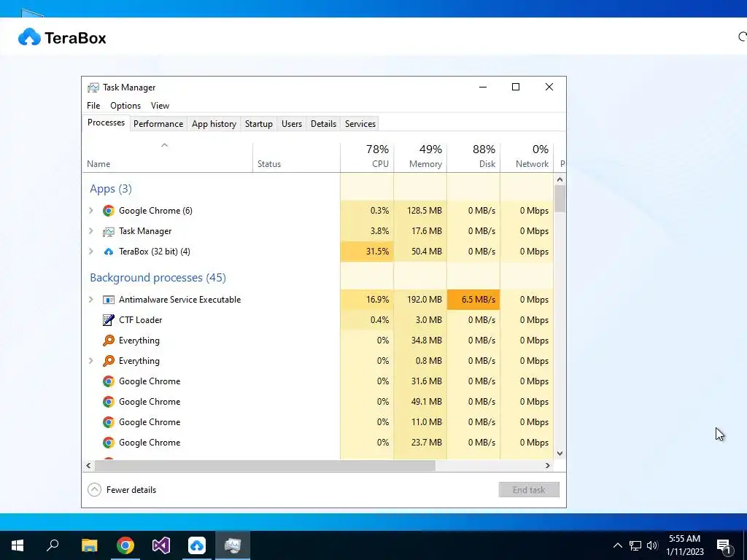Select the 6.5 MB/s disk cell

coord(473,300)
